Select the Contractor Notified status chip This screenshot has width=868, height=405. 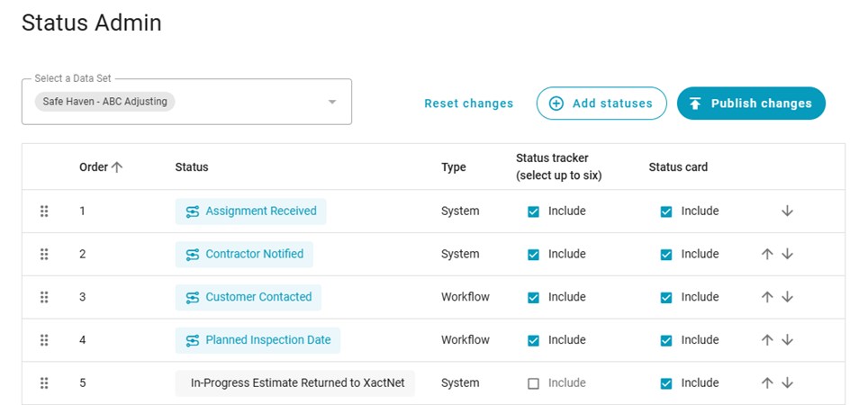tap(244, 255)
